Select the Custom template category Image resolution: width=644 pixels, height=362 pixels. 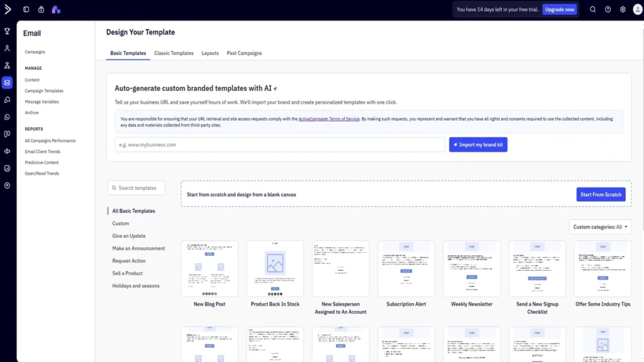point(121,224)
